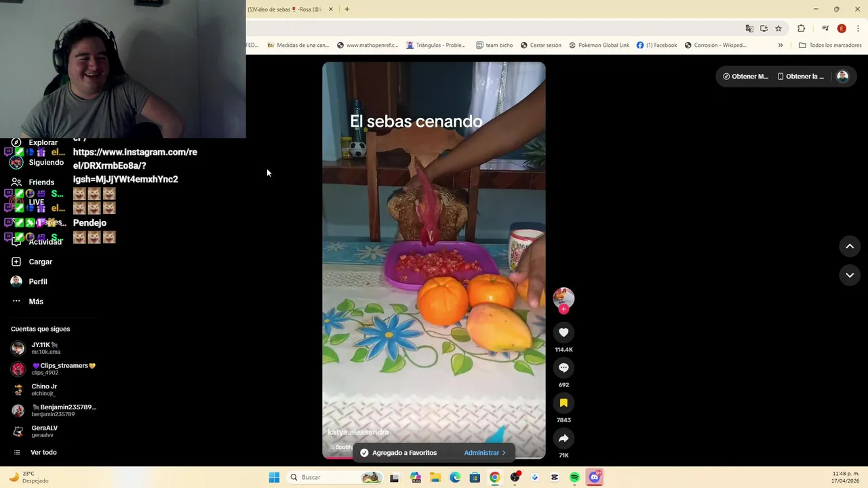
Task: Open Todos los marcadores folder
Action: (x=830, y=45)
